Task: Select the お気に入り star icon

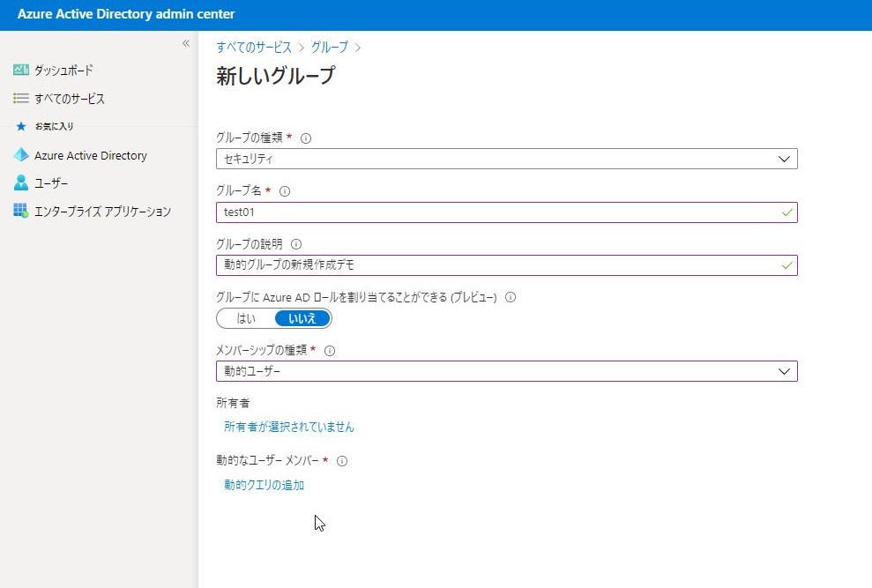Action: [x=19, y=126]
